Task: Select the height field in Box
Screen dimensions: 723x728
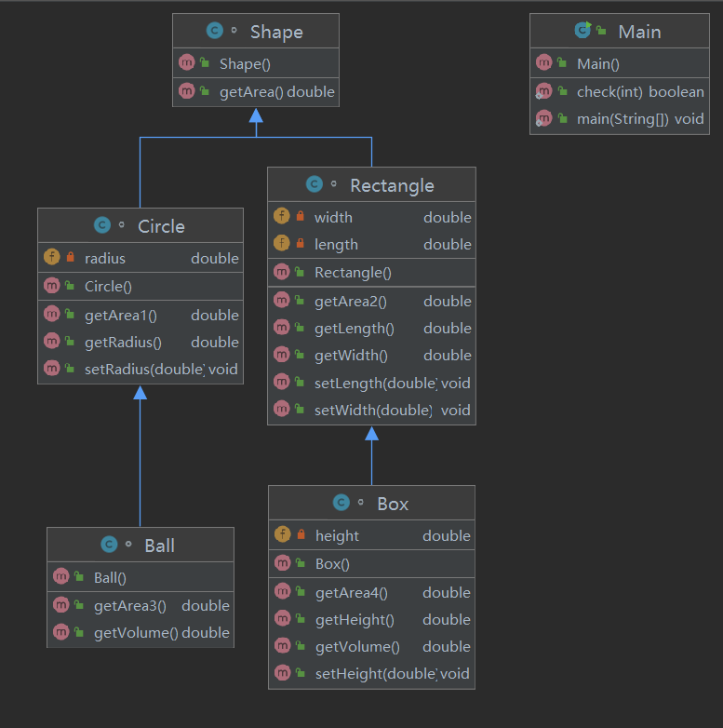Action: point(371,535)
